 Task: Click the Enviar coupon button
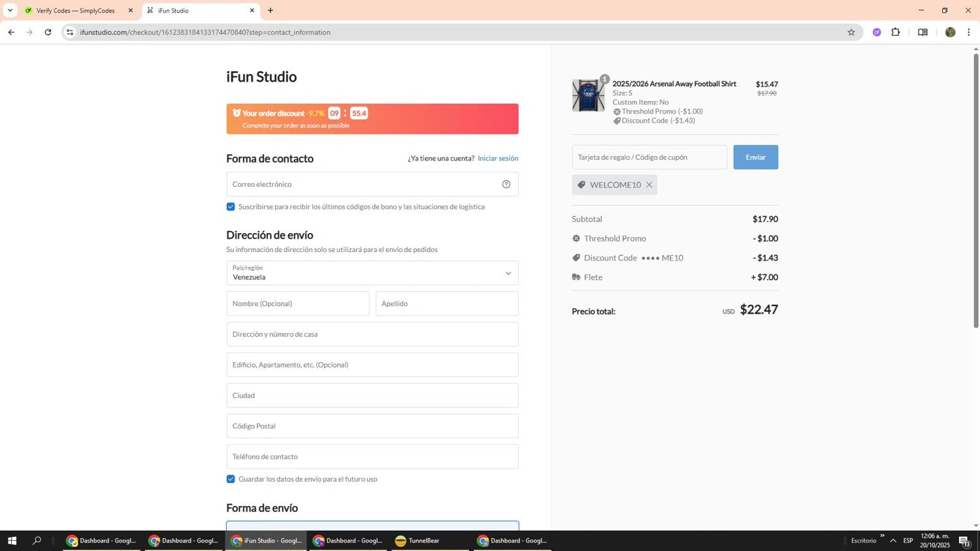[755, 157]
